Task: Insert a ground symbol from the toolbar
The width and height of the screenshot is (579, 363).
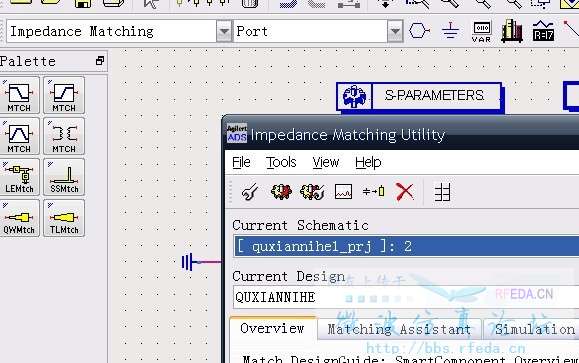Action: [450, 31]
